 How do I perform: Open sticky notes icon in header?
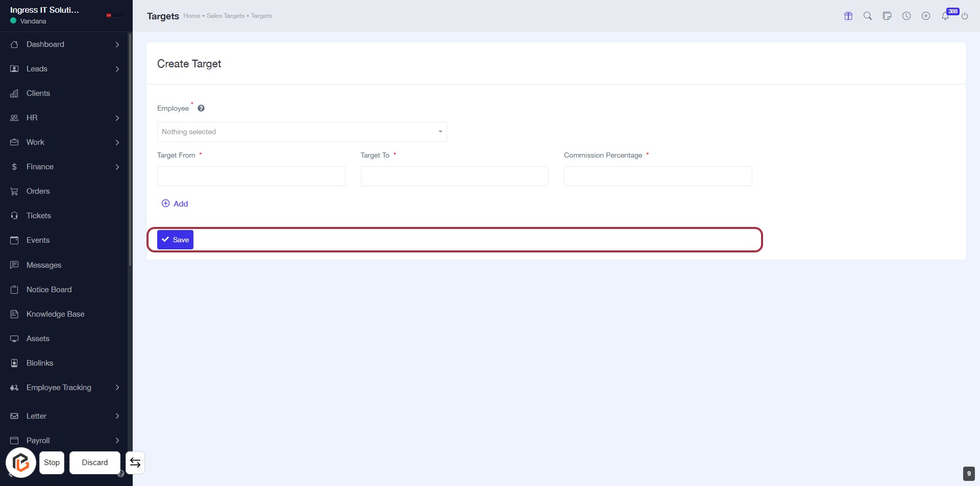pyautogui.click(x=887, y=16)
